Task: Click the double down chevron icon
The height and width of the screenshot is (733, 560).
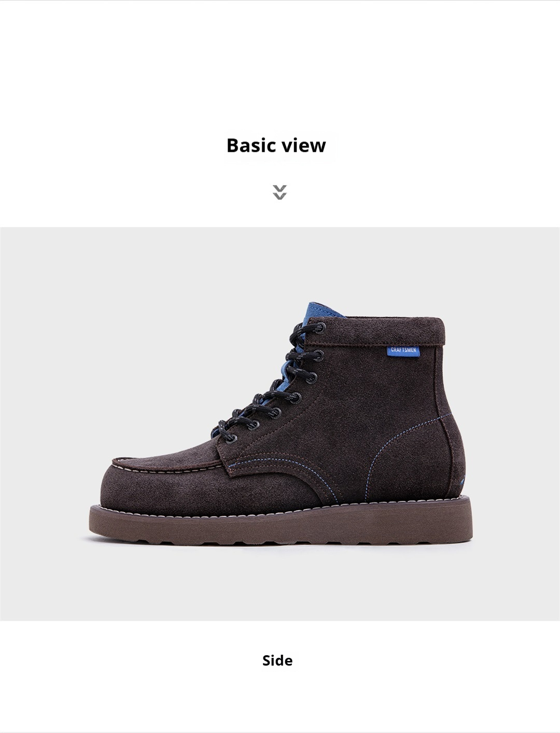Action: (x=279, y=192)
